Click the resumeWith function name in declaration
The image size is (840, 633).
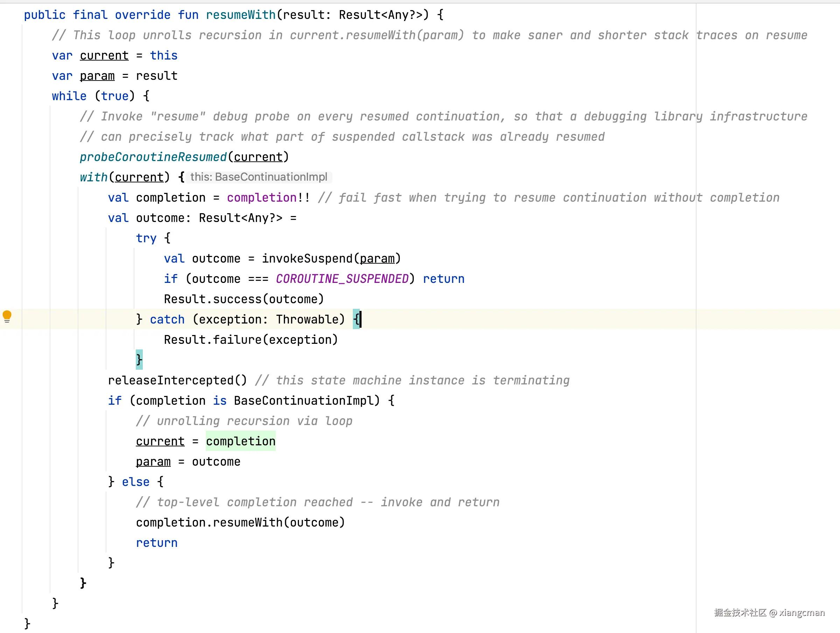tap(240, 15)
